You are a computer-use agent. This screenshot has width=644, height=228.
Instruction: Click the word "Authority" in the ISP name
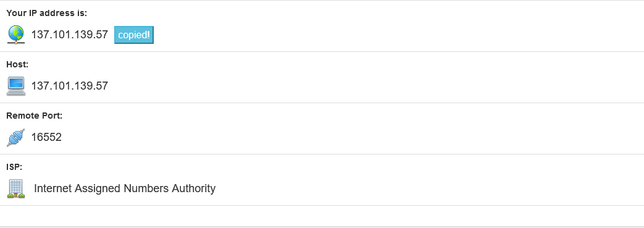pyautogui.click(x=193, y=188)
